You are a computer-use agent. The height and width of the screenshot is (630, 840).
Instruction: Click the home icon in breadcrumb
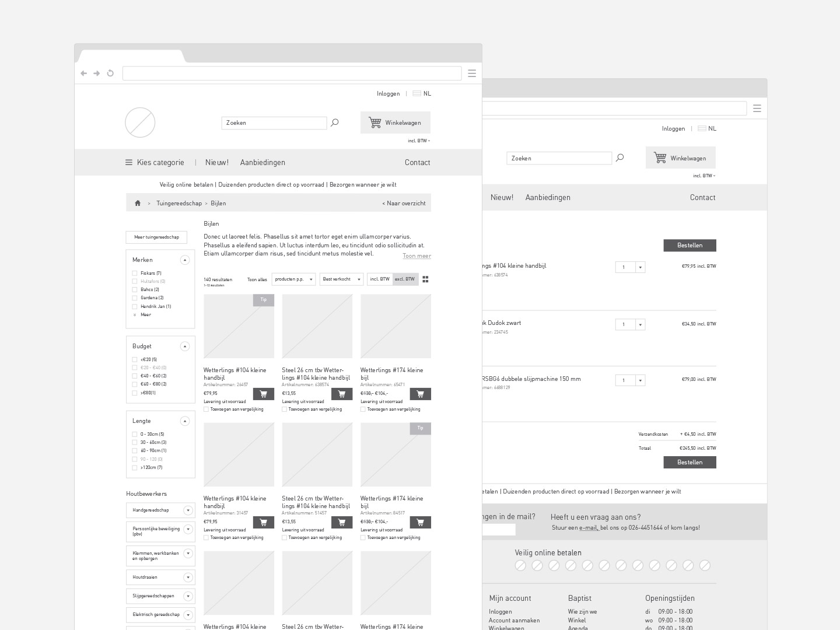(x=138, y=204)
